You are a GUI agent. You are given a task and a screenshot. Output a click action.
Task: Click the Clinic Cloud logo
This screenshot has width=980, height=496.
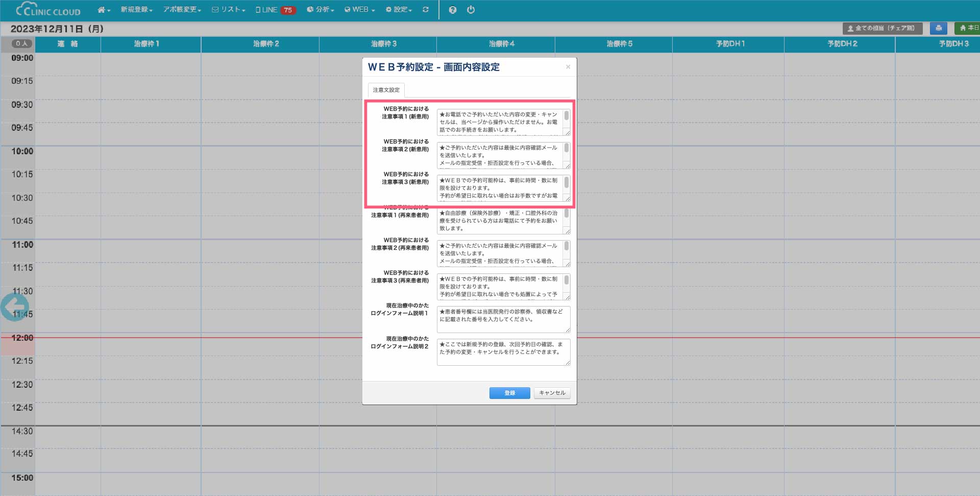pyautogui.click(x=48, y=10)
